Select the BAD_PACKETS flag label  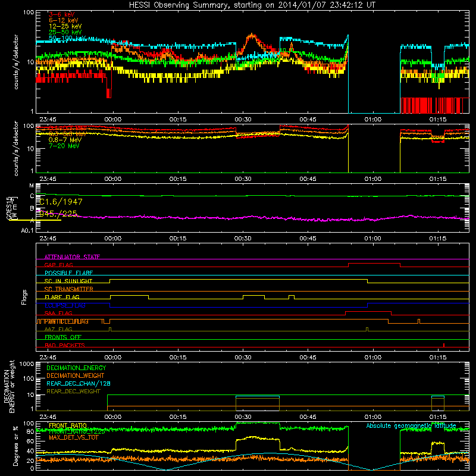(x=65, y=346)
